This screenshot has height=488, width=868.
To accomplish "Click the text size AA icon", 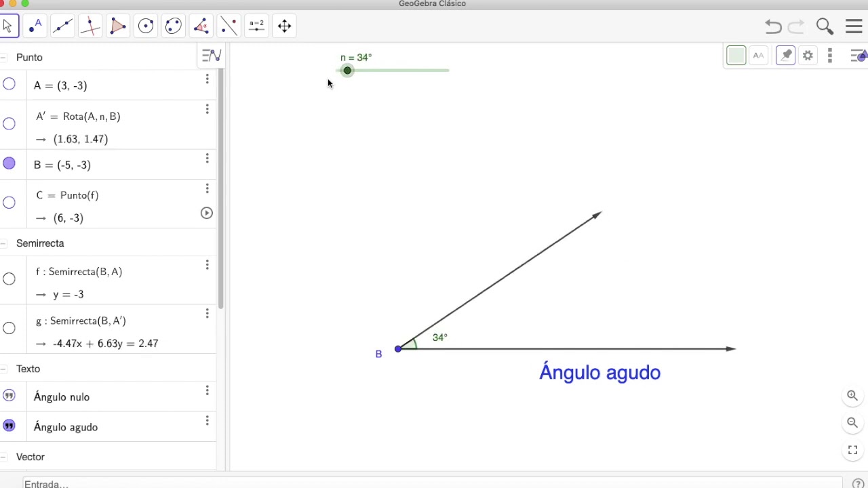I will tap(758, 56).
